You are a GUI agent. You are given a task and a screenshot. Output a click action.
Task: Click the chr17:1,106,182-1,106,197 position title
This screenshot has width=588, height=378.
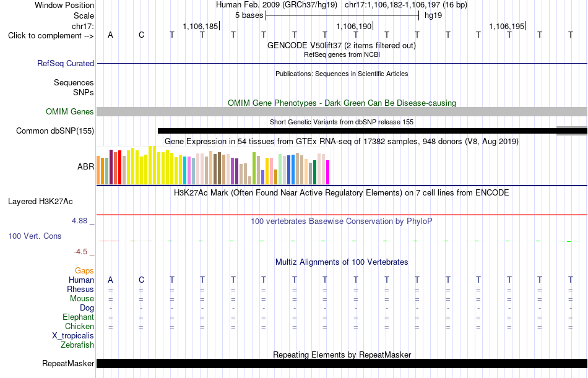click(x=406, y=5)
